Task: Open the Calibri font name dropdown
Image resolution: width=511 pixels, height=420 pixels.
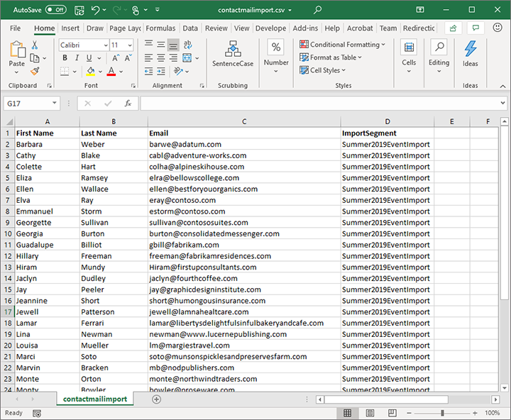Action: click(105, 45)
